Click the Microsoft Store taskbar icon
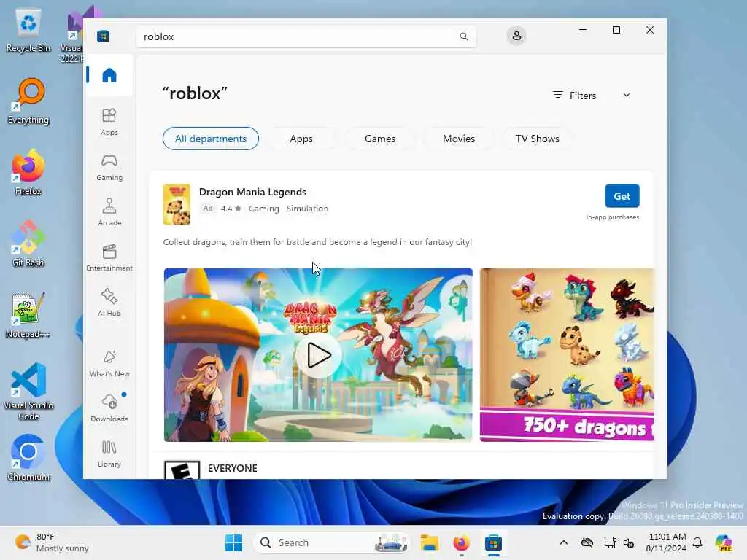The image size is (747, 560). (x=493, y=542)
